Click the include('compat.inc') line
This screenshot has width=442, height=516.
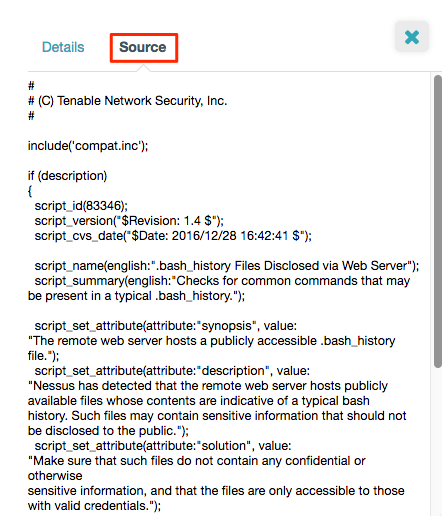88,146
